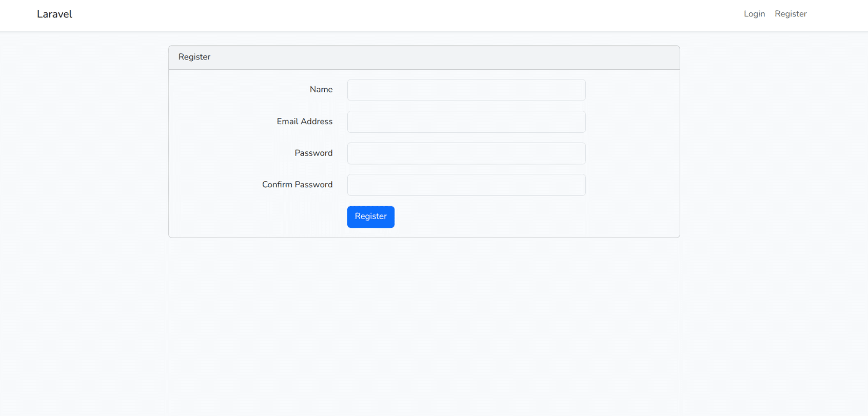
Task: Click the "Confirm Password" label text
Action: pyautogui.click(x=298, y=184)
